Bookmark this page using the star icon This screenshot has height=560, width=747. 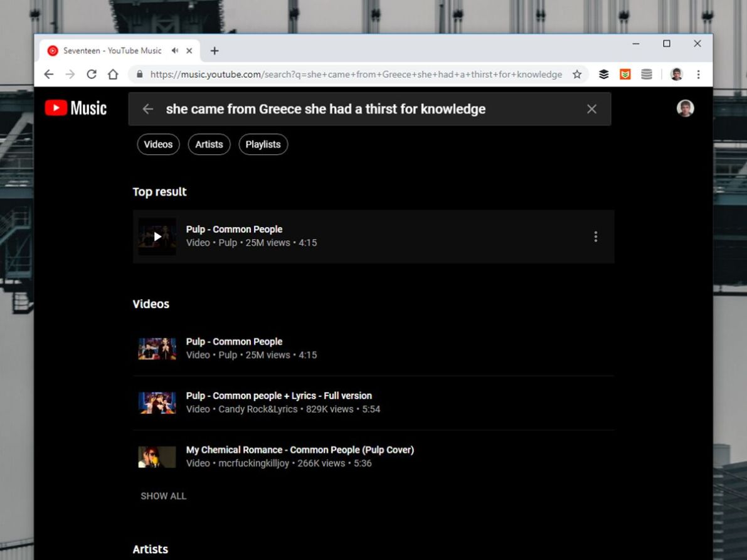click(576, 74)
